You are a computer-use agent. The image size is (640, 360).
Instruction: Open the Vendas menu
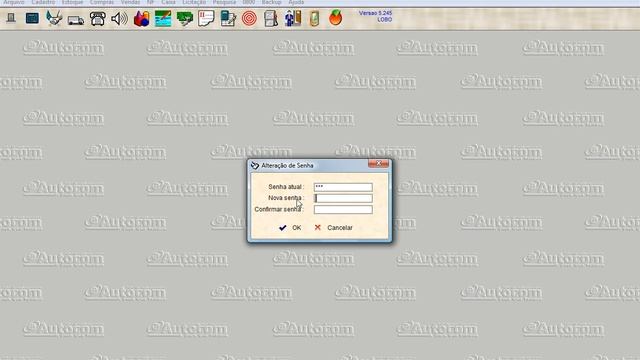131,2
